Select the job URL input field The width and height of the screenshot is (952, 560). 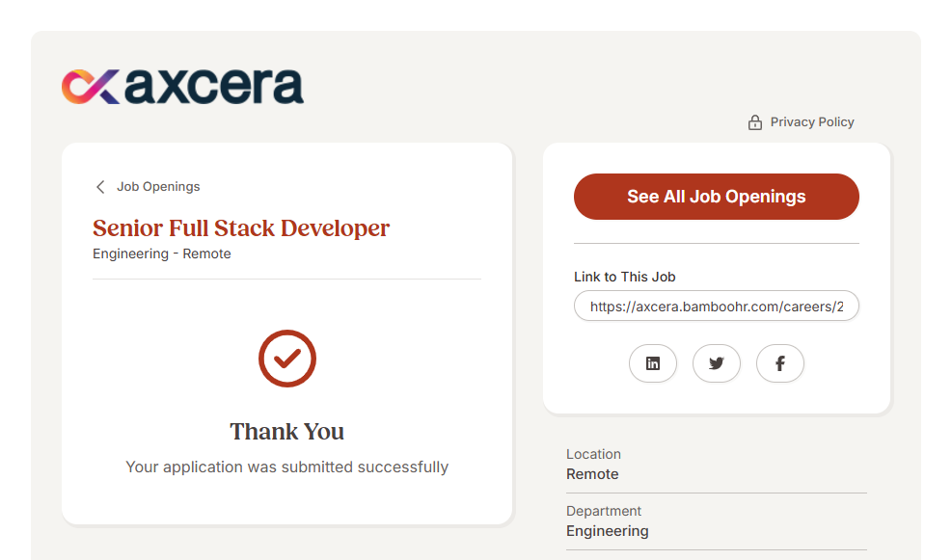click(x=716, y=306)
